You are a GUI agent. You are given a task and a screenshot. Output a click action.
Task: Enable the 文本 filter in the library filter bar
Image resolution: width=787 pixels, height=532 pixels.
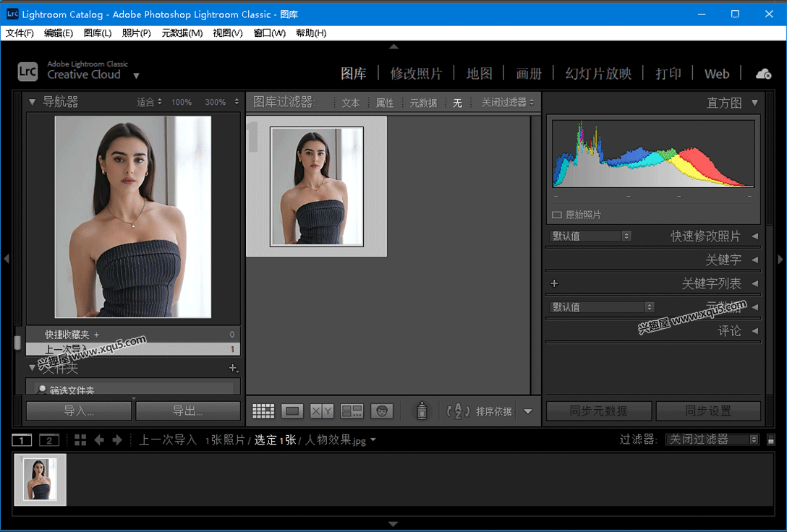click(x=351, y=102)
